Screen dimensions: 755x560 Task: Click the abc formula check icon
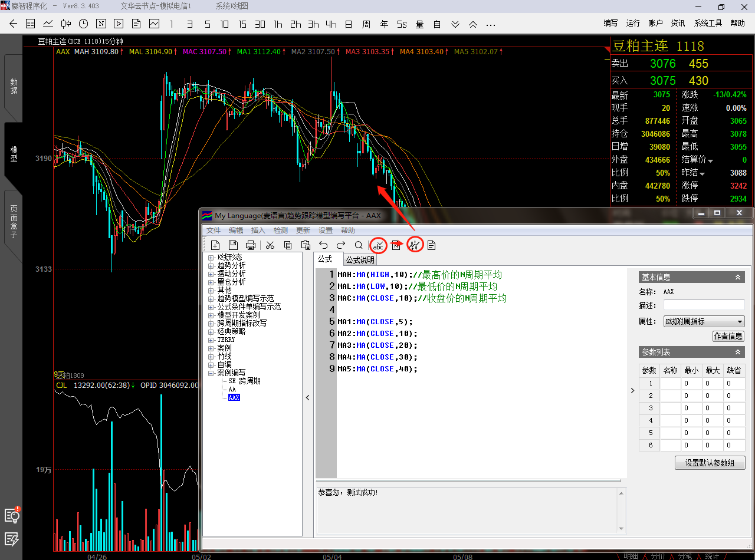379,245
